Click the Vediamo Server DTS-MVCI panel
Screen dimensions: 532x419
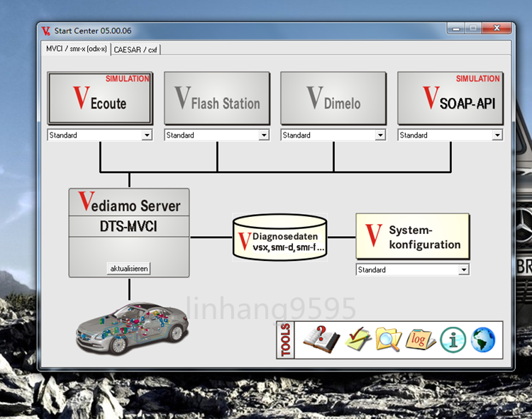pyautogui.click(x=129, y=233)
